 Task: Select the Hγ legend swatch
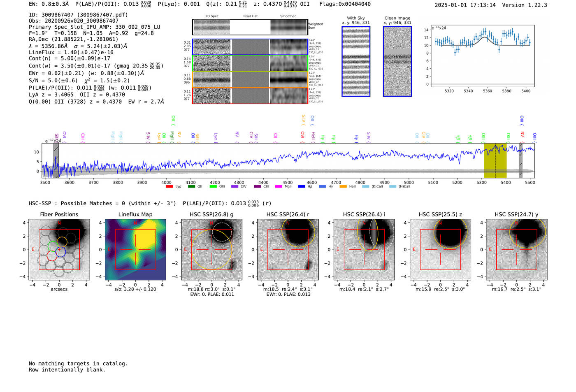click(322, 187)
